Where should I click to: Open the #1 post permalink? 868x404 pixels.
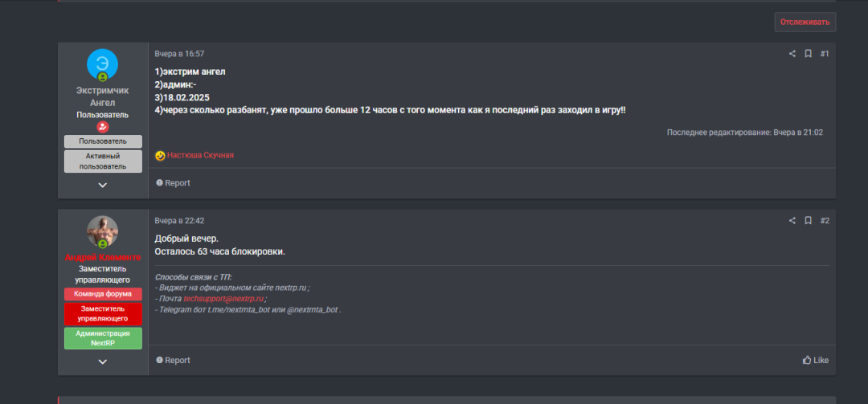tap(825, 54)
